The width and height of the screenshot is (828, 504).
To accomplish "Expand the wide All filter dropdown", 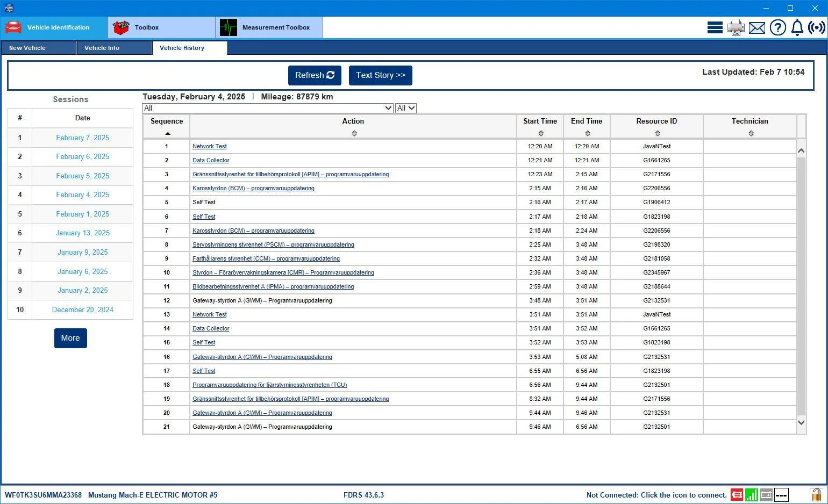I will click(x=268, y=108).
